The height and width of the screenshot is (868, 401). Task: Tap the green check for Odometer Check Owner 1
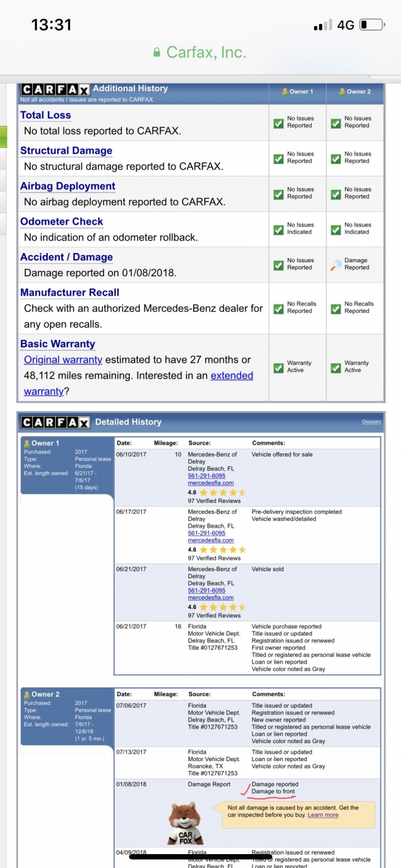[278, 229]
